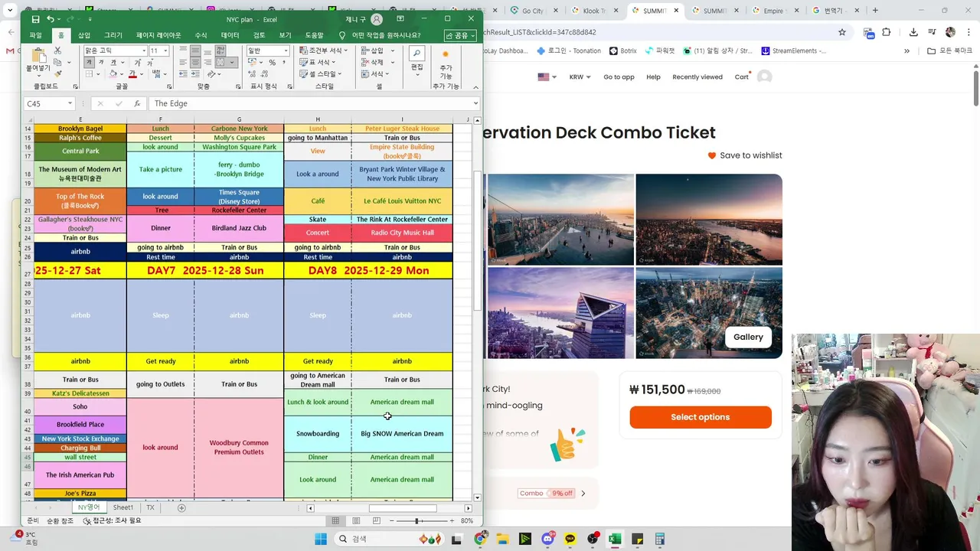Click the fill color bucket icon
Image resolution: width=980 pixels, height=551 pixels.
point(113,74)
